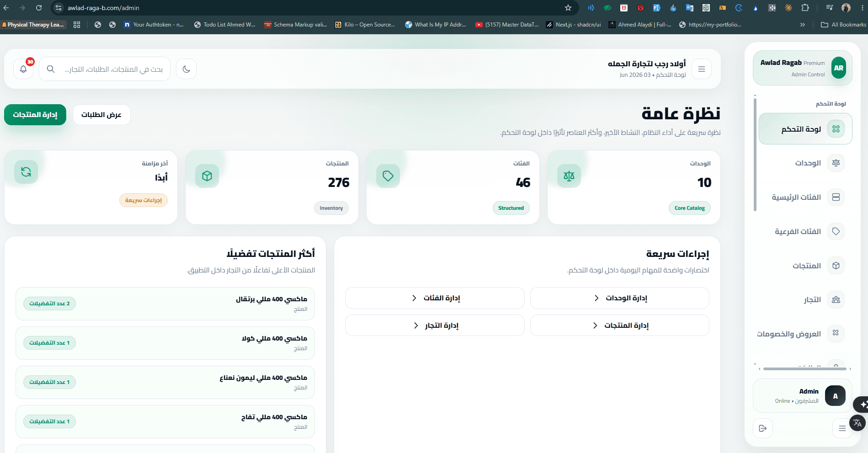Open الفئات الفرعية in the sidebar
The width and height of the screenshot is (868, 453).
click(x=805, y=232)
